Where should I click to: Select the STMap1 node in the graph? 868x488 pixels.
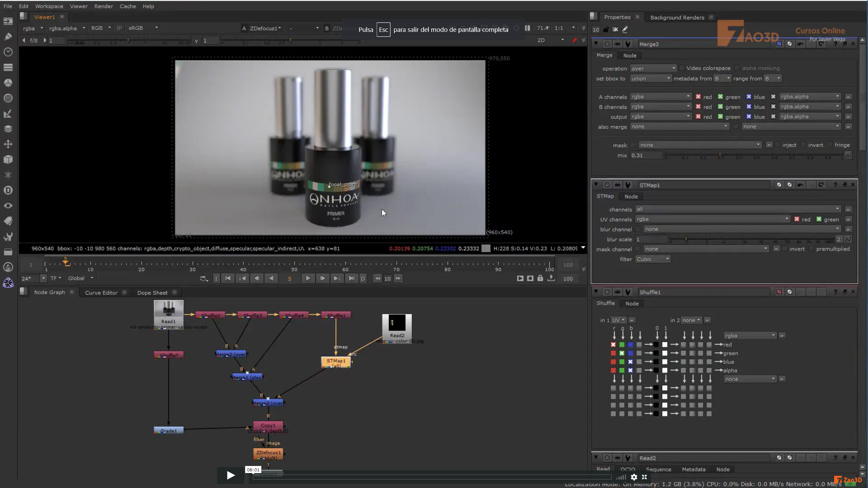(336, 362)
